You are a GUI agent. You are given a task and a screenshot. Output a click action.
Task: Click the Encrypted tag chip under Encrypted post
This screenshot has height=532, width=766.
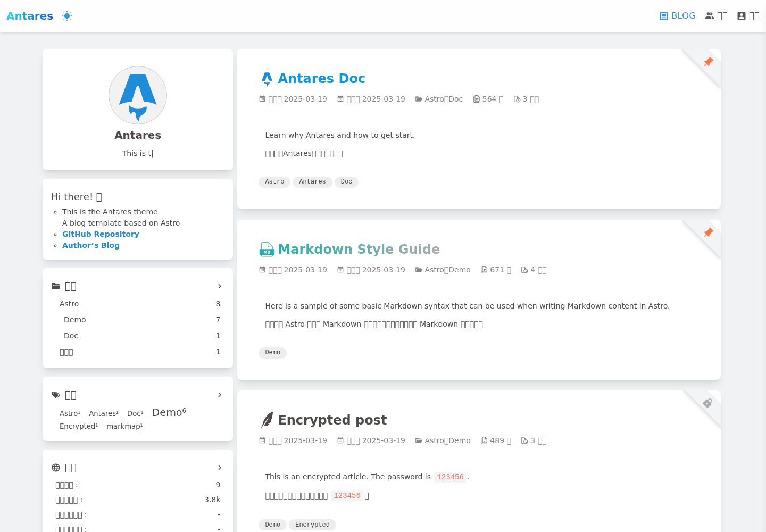(312, 525)
